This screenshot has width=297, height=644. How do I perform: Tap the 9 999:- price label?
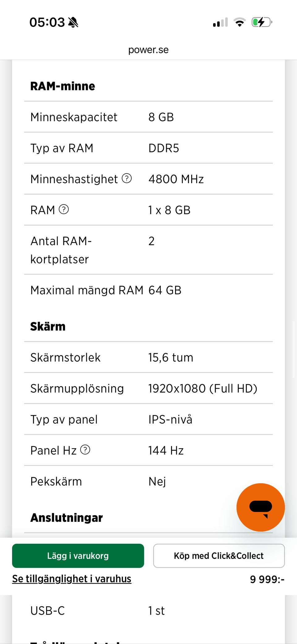tap(267, 579)
